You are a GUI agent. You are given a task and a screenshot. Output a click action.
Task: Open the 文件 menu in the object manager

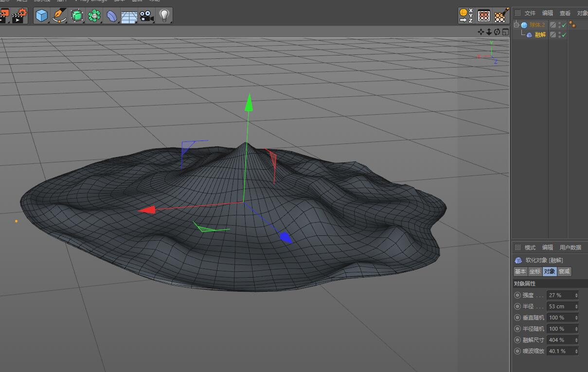tap(530, 13)
